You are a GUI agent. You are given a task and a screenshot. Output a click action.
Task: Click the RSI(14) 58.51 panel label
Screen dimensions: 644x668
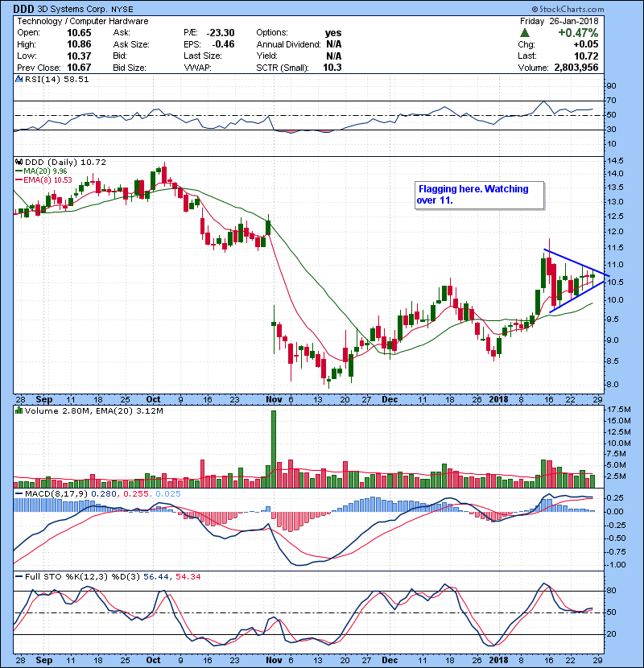pyautogui.click(x=56, y=79)
